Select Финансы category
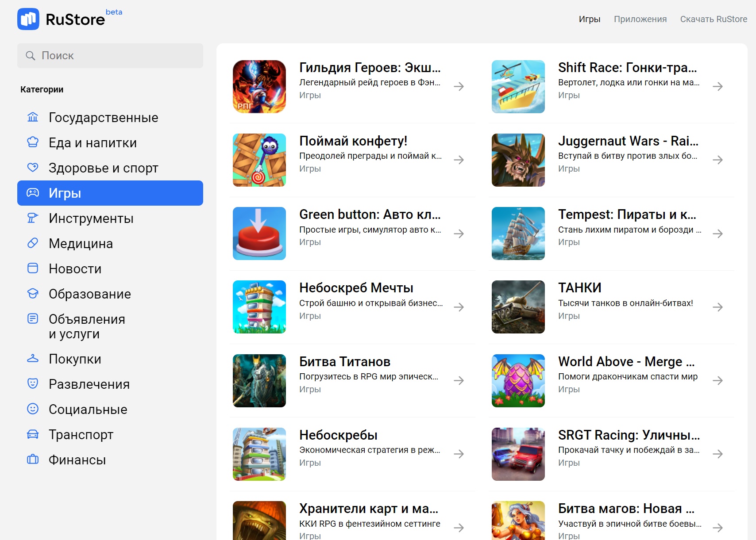756x540 pixels. click(x=110, y=460)
